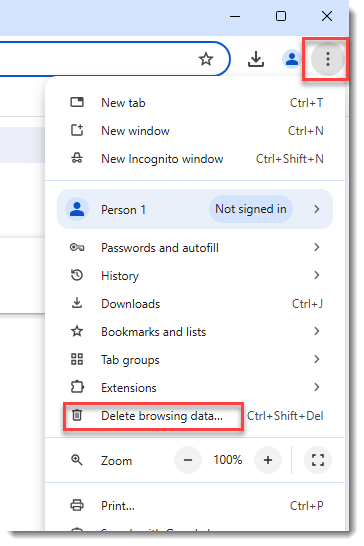Click the Ctrl+P shortcut text
Viewport: 364px width, 546px height.
307,505
